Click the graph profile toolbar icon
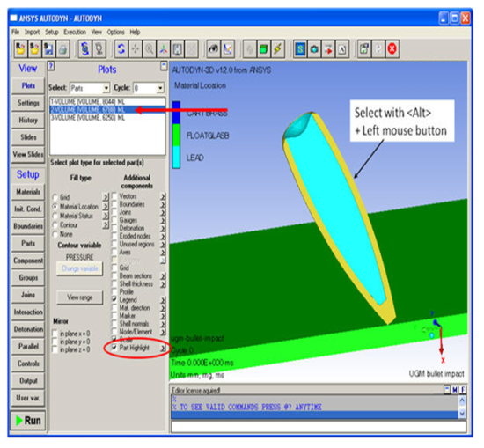The image size is (484, 448). pos(228,48)
